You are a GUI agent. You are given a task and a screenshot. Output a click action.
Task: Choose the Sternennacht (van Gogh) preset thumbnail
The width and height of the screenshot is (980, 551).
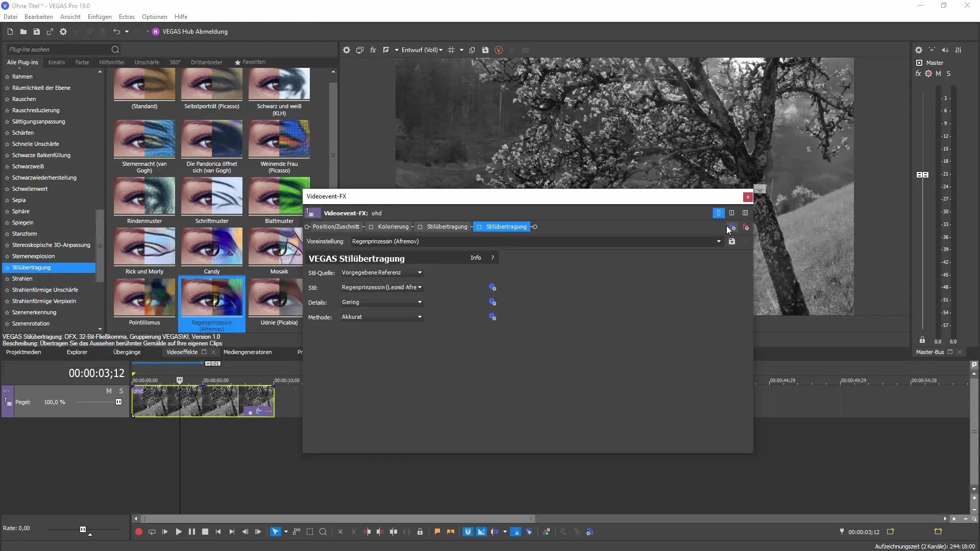pos(144,139)
